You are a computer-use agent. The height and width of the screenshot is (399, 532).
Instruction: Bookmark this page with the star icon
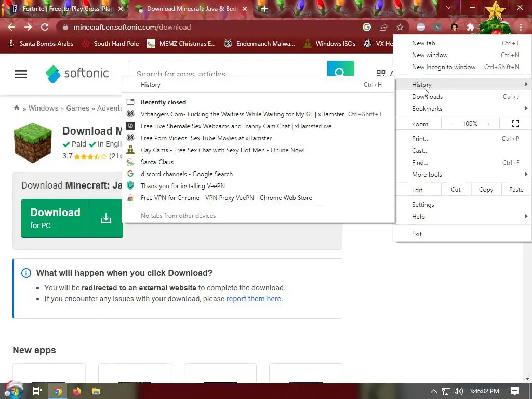click(x=400, y=27)
